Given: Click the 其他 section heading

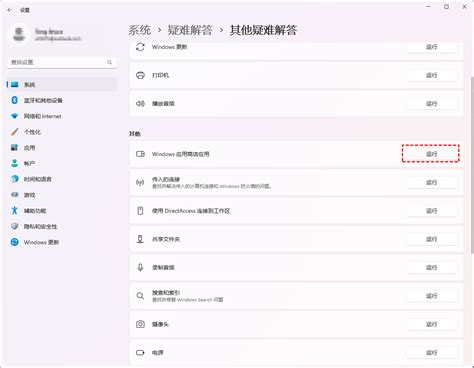Looking at the screenshot, I should (x=135, y=133).
